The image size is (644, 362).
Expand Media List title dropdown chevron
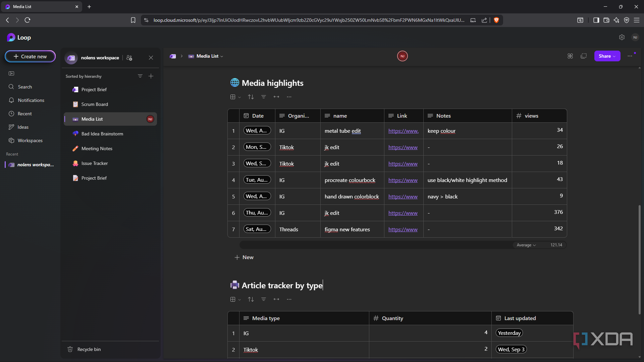(222, 56)
